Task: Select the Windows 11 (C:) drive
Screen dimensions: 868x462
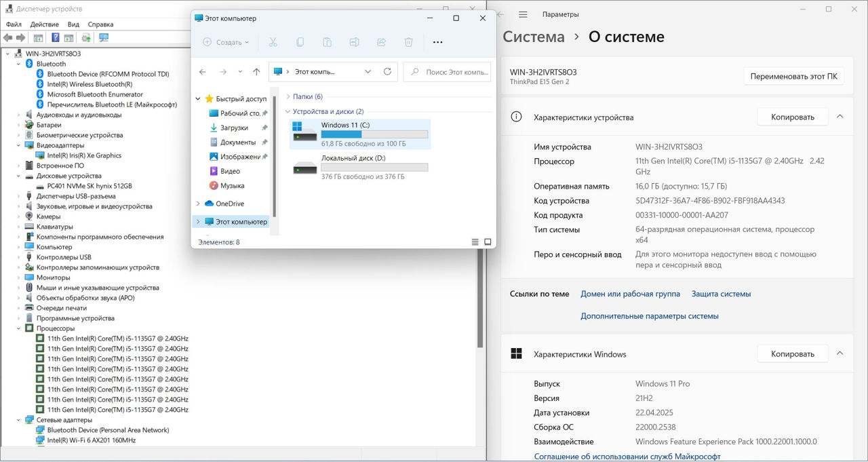Action: click(x=359, y=134)
